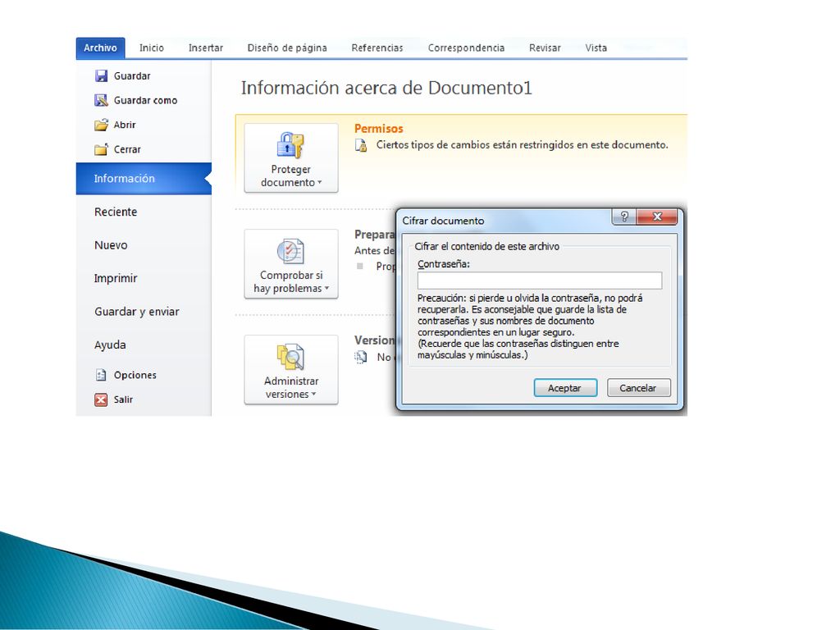840x630 pixels.
Task: Click the Opciones document icon
Action: pos(101,375)
